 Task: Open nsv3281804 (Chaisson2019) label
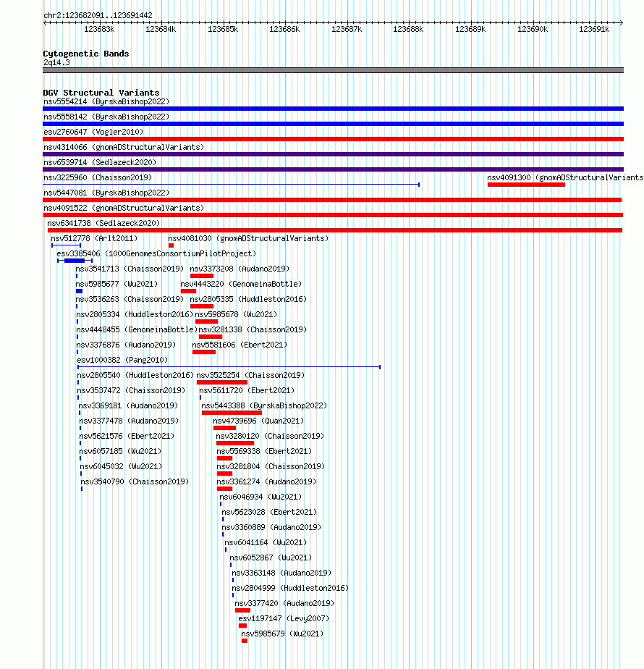point(271,467)
